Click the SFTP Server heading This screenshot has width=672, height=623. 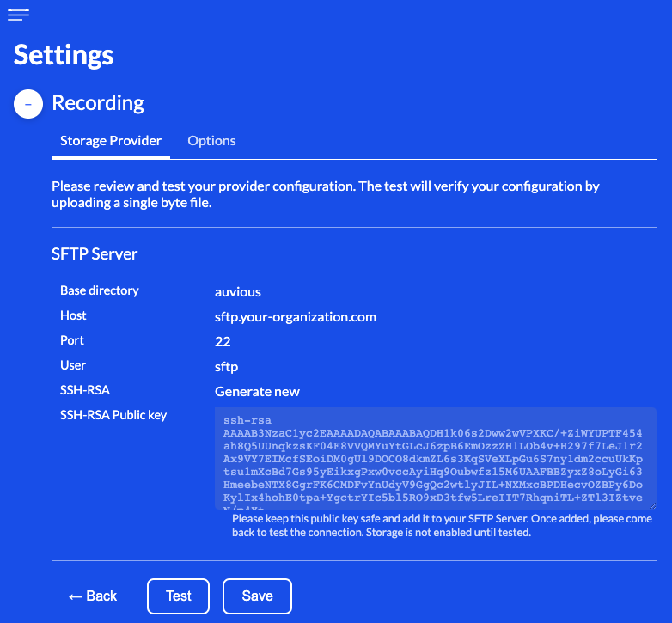(95, 254)
